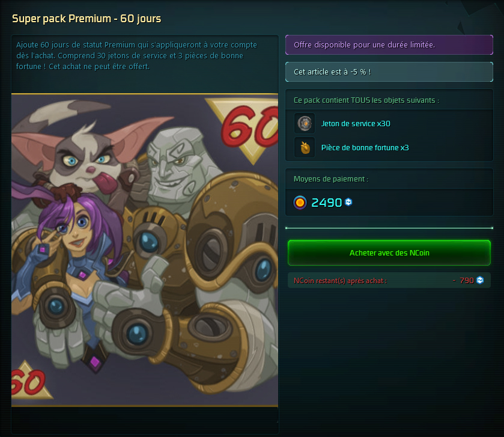The height and width of the screenshot is (437, 504).
Task: Click the Ce pack contient TOUS header
Action: point(366,100)
